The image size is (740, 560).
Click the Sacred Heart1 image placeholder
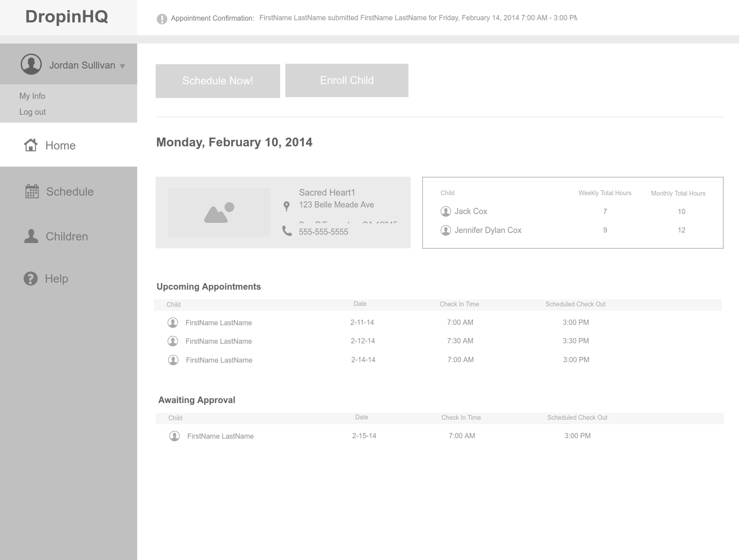[x=219, y=213]
